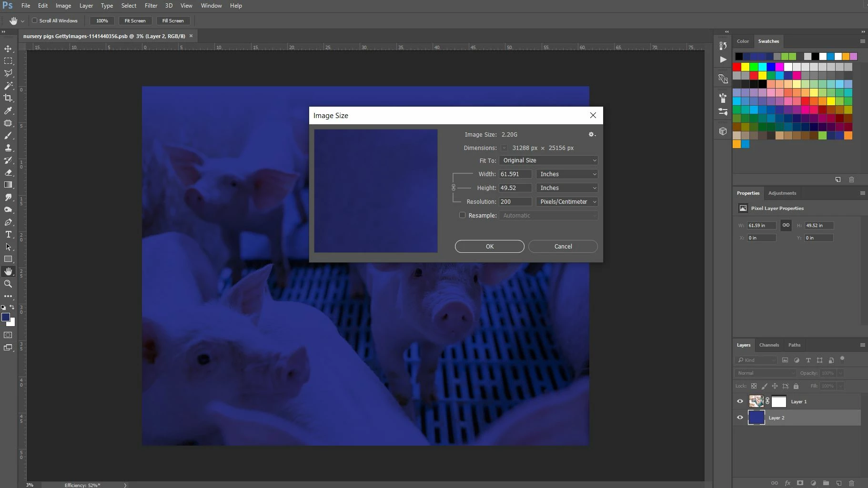Toggle lock all in Layers panel
Screen dimensions: 868x488
796,386
